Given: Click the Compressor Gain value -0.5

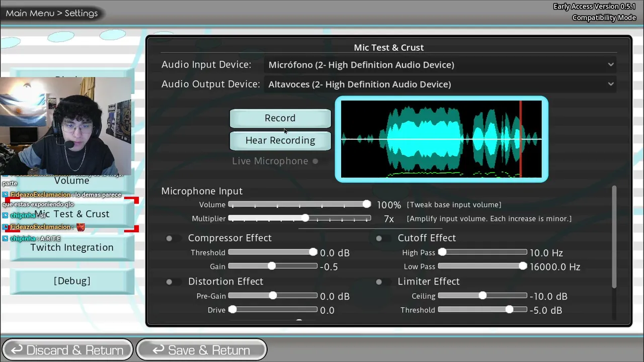Looking at the screenshot, I should (x=329, y=267).
